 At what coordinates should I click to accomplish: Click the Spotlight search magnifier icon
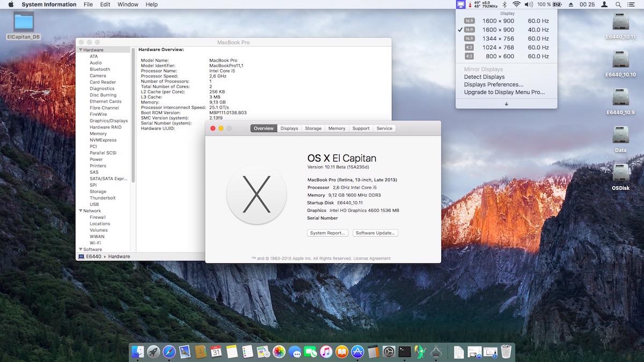click(x=619, y=4)
